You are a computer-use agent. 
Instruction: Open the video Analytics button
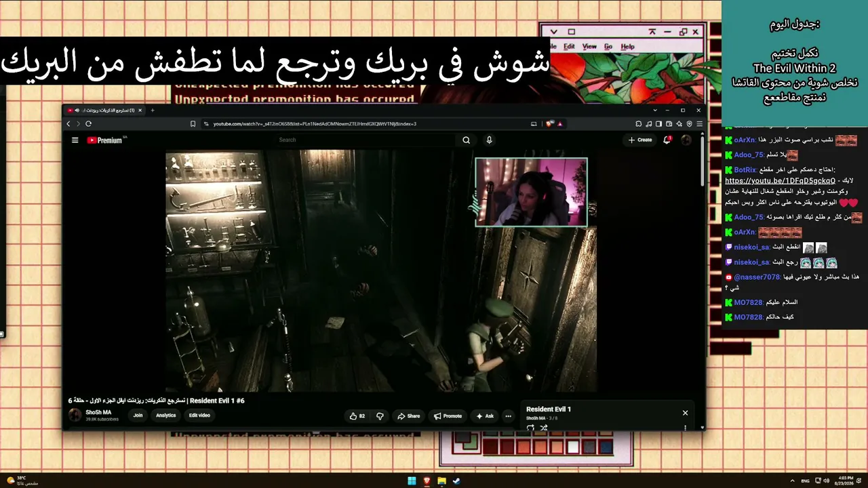(x=166, y=415)
